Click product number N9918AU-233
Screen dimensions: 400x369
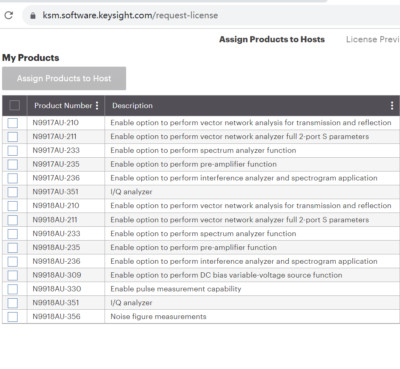56,233
